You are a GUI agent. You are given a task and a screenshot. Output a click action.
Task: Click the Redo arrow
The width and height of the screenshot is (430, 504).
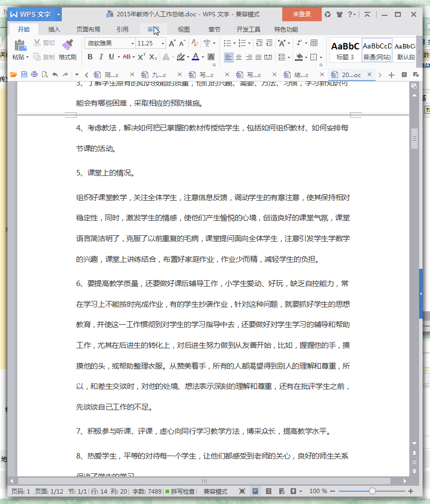[65, 75]
